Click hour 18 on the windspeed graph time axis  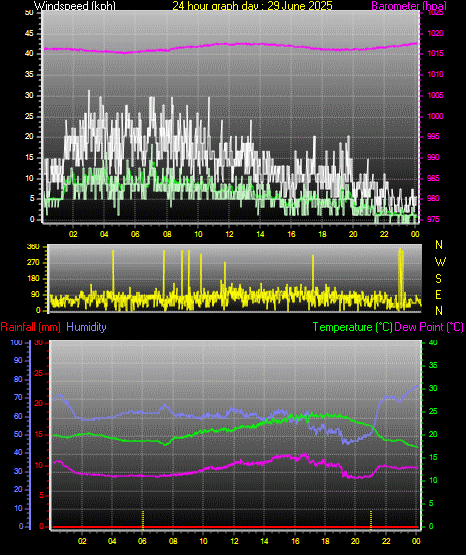(x=322, y=234)
